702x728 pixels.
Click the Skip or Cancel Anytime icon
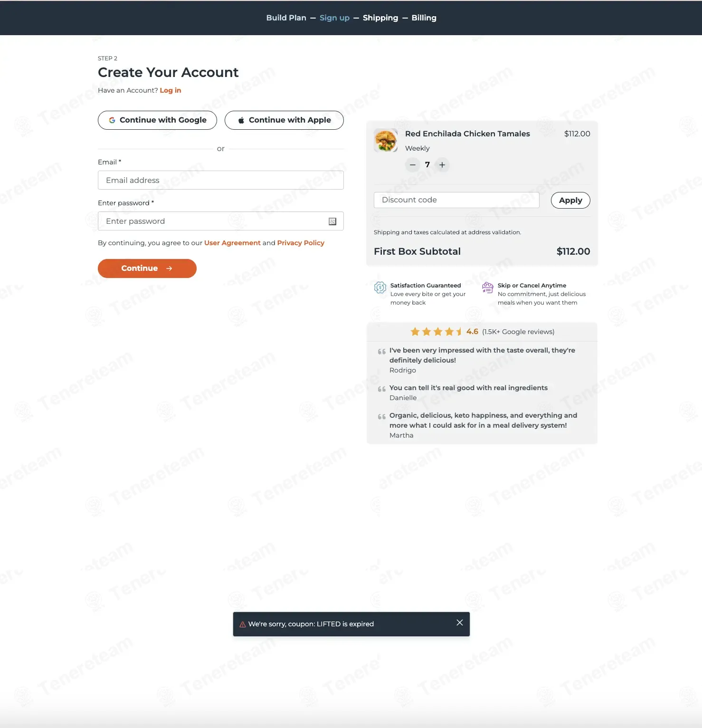click(x=488, y=287)
